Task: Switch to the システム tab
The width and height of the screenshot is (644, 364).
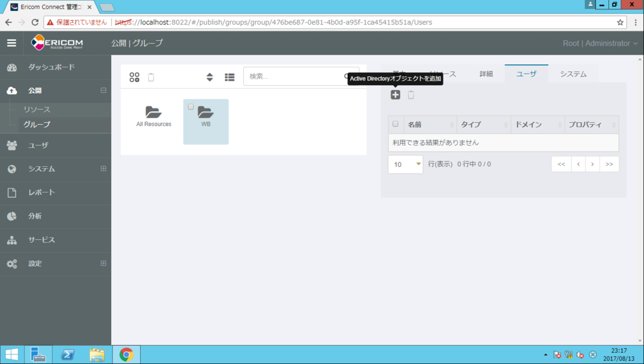Action: [x=572, y=73]
